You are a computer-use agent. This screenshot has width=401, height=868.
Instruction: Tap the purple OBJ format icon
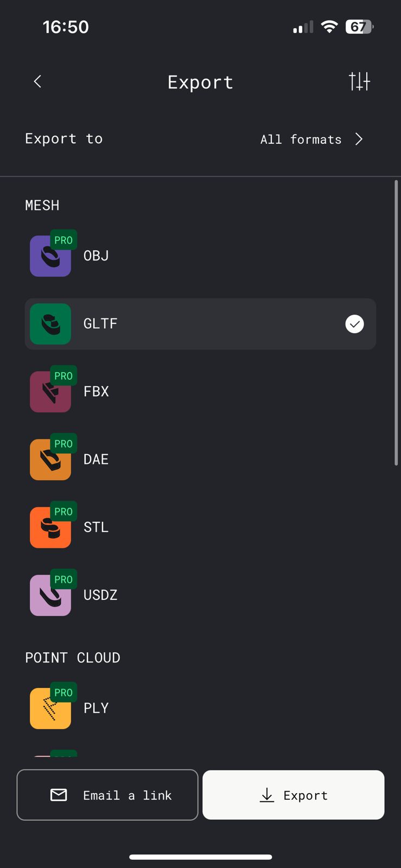[50, 257]
